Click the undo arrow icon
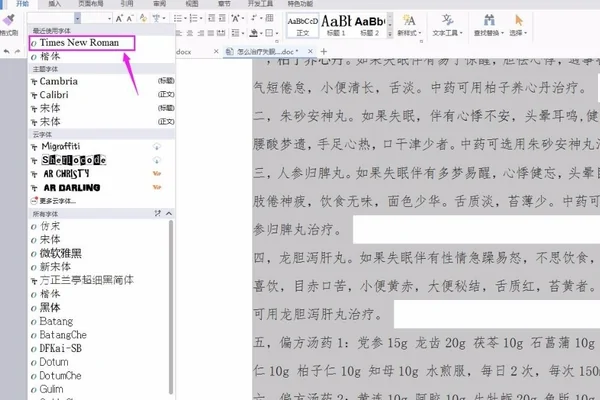 tap(7, 52)
